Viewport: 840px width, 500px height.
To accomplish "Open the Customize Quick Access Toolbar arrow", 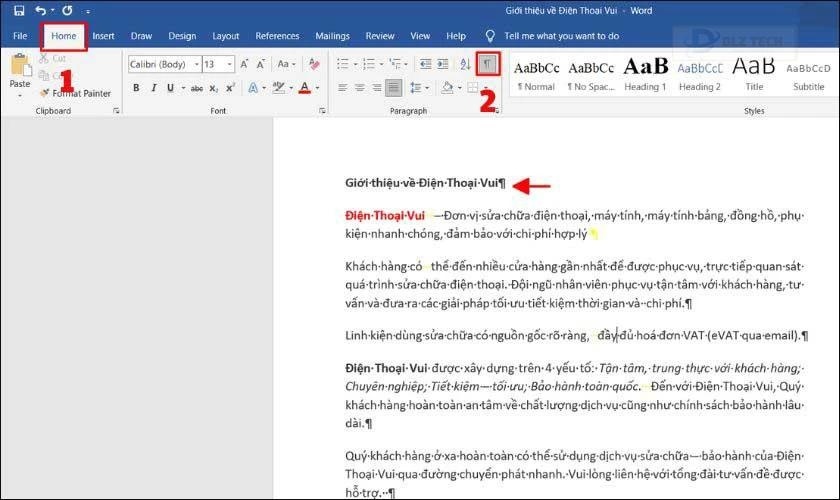I will pyautogui.click(x=88, y=11).
